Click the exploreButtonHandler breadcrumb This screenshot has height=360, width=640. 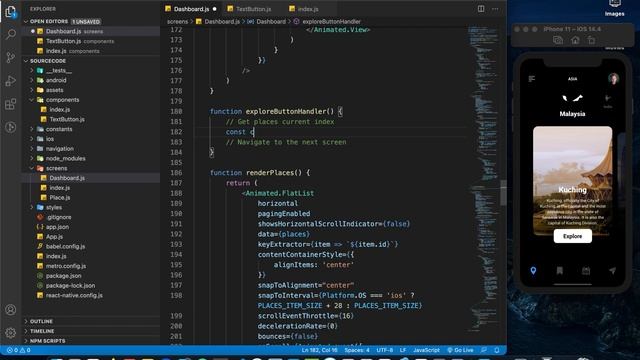pyautogui.click(x=331, y=22)
